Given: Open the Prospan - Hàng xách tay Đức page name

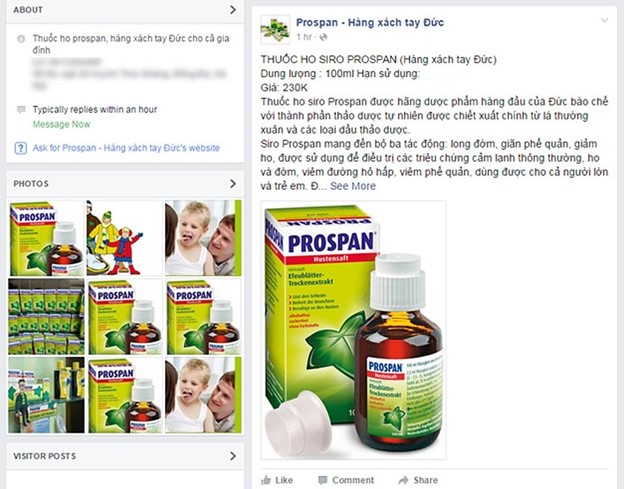Looking at the screenshot, I should [370, 22].
